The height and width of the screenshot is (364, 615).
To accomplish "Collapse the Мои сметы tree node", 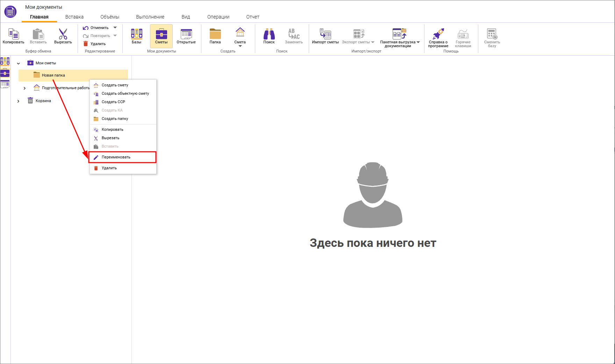I will [x=18, y=63].
